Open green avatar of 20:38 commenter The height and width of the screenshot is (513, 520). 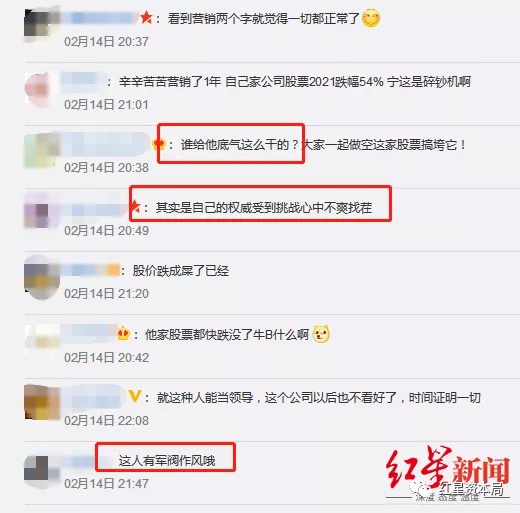[x=41, y=151]
